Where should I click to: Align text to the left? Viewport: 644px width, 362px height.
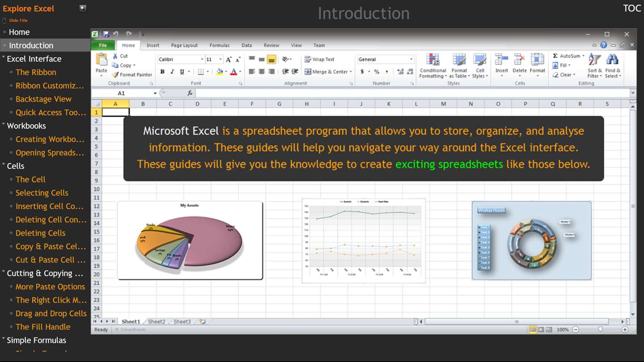[252, 72]
